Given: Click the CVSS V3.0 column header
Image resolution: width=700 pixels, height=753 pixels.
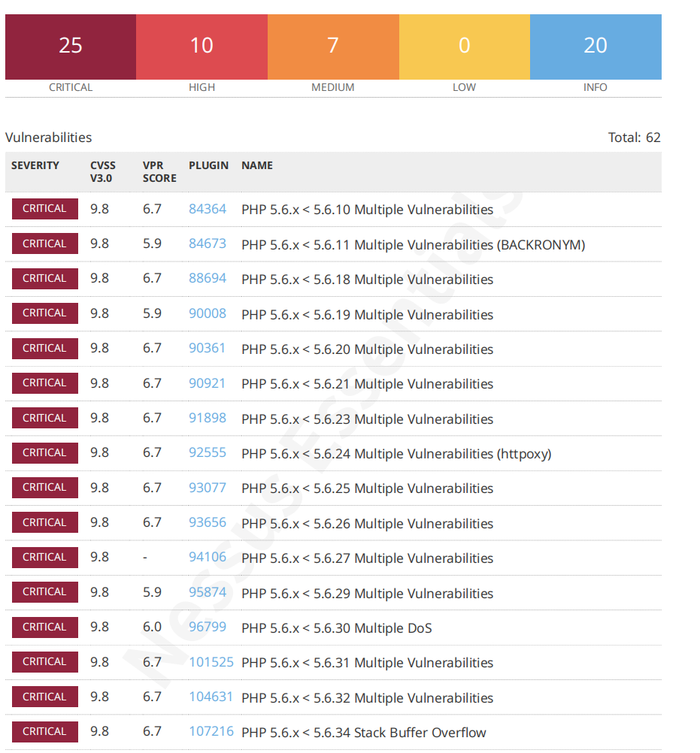Looking at the screenshot, I should click(103, 171).
